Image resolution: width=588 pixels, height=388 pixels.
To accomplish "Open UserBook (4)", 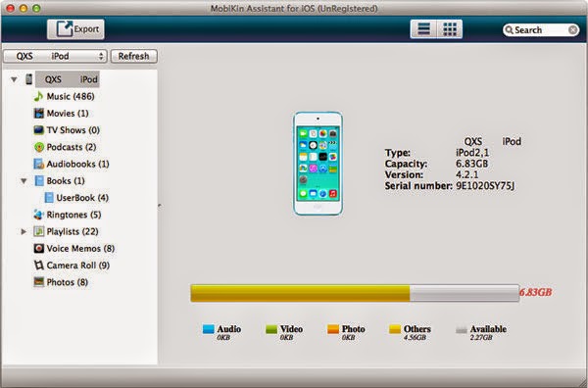I will tap(82, 198).
